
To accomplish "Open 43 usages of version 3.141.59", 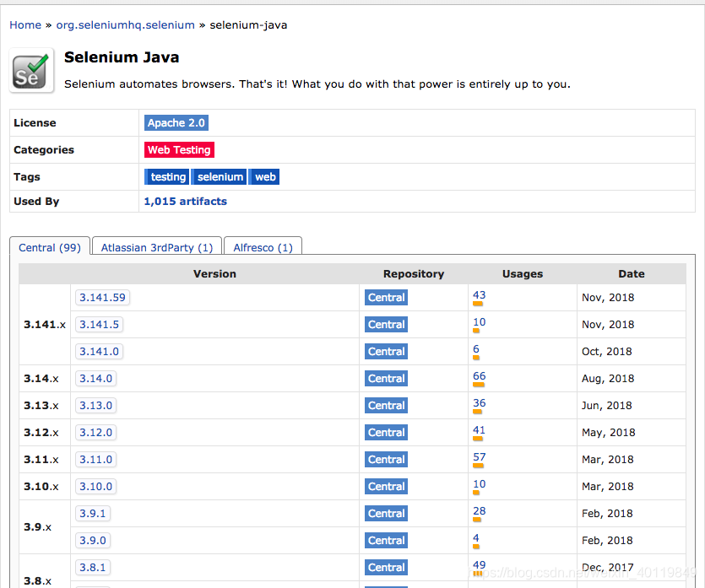I will point(480,295).
